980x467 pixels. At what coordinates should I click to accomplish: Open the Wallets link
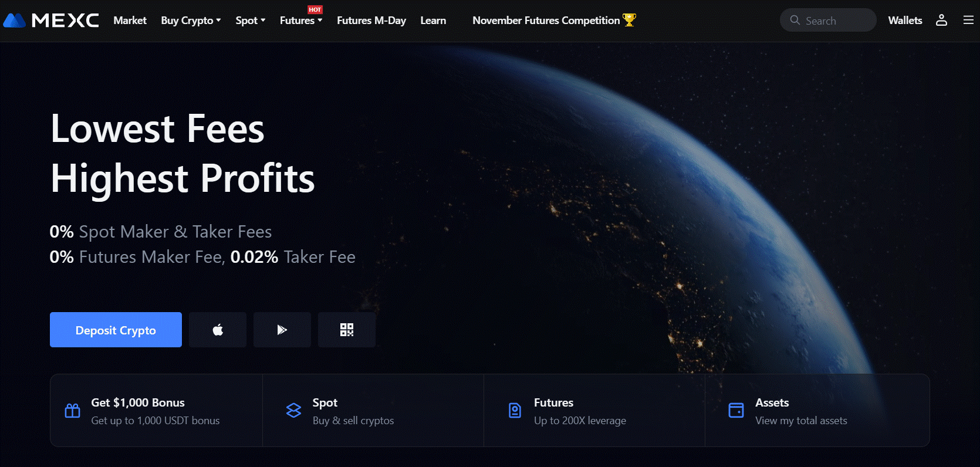tap(905, 21)
